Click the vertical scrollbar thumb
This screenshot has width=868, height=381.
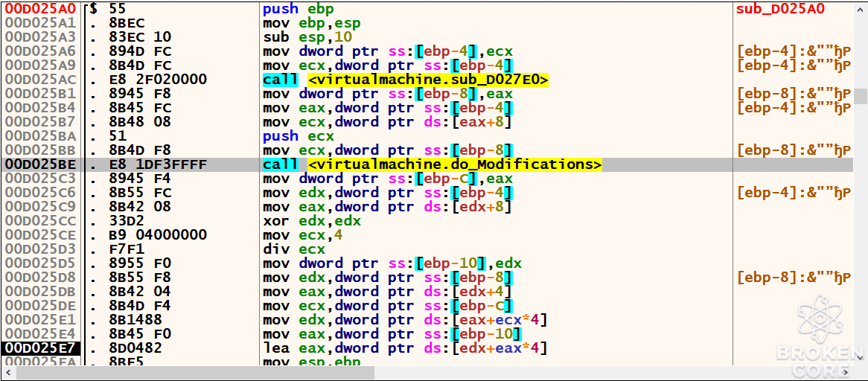(x=861, y=96)
